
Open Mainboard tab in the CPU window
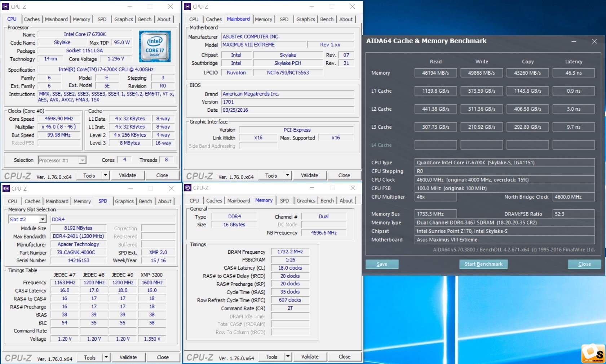tap(56, 19)
